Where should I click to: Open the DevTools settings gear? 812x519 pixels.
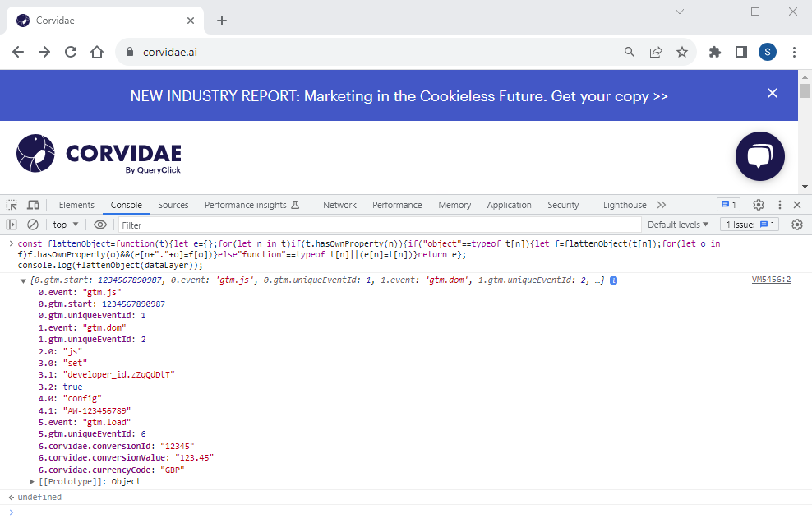(759, 205)
